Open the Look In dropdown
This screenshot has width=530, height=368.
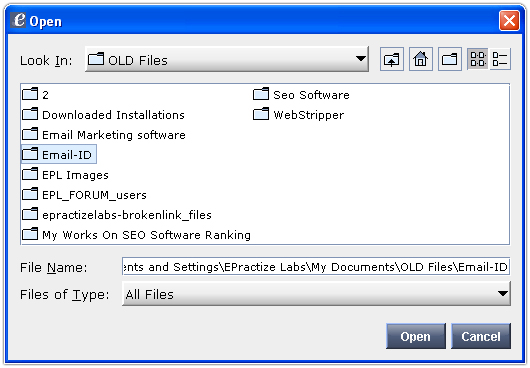pos(227,59)
